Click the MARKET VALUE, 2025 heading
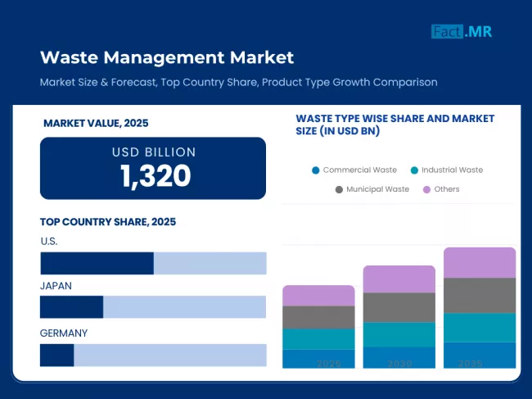This screenshot has height=399, width=532. pyautogui.click(x=96, y=123)
